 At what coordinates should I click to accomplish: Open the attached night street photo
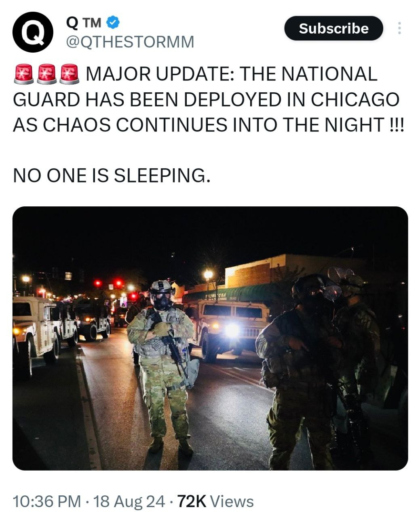pyautogui.click(x=210, y=338)
